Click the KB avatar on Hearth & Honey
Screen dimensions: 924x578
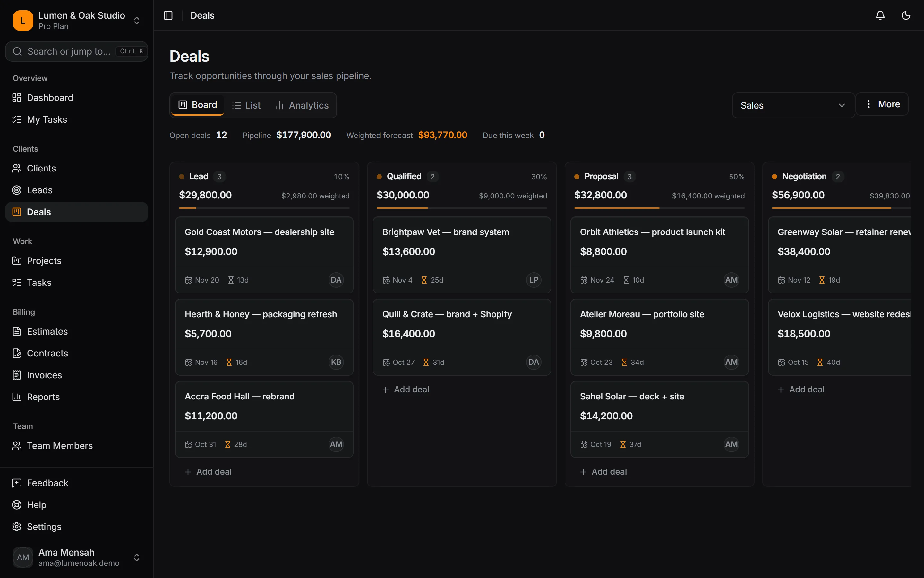[x=336, y=362]
